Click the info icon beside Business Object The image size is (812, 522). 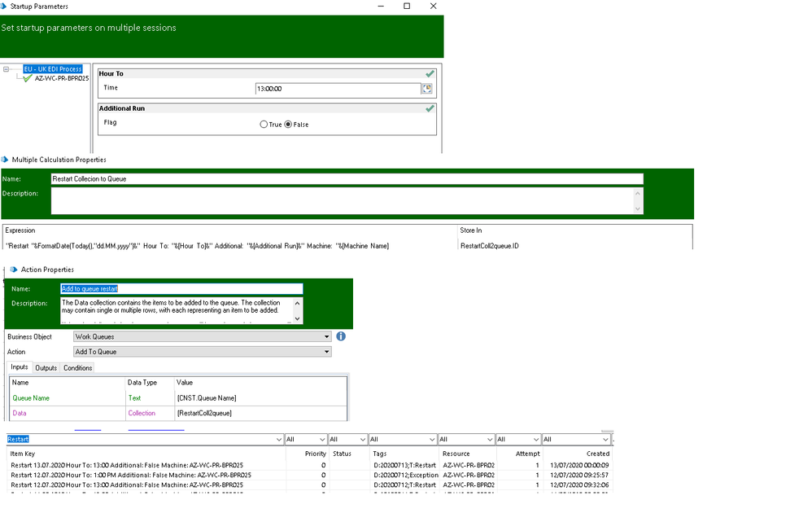click(x=341, y=336)
